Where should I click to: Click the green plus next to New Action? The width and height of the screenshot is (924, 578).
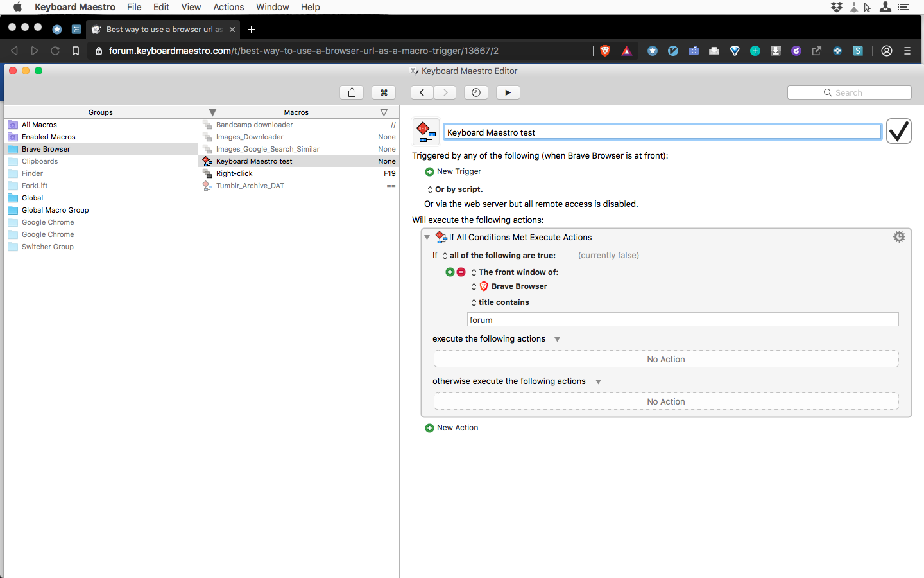point(429,428)
